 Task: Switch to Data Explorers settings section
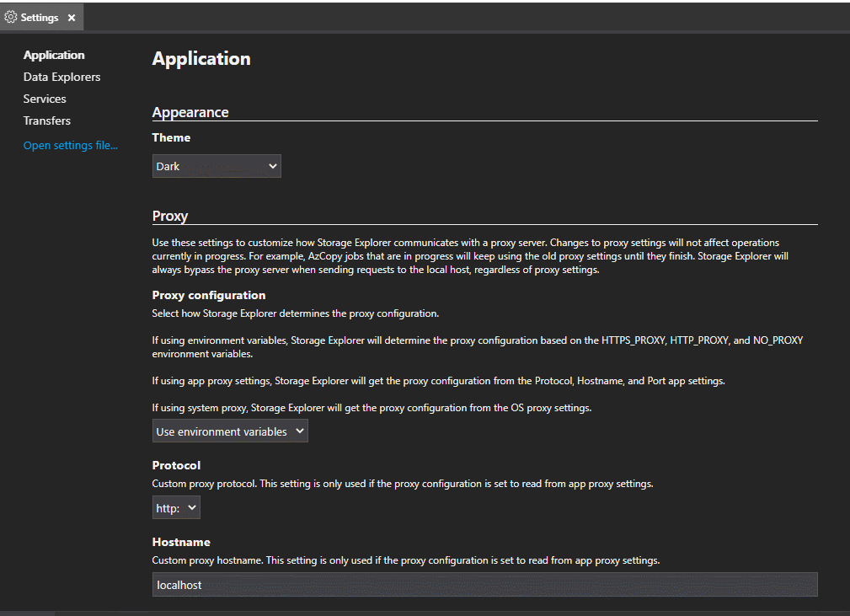(x=61, y=77)
